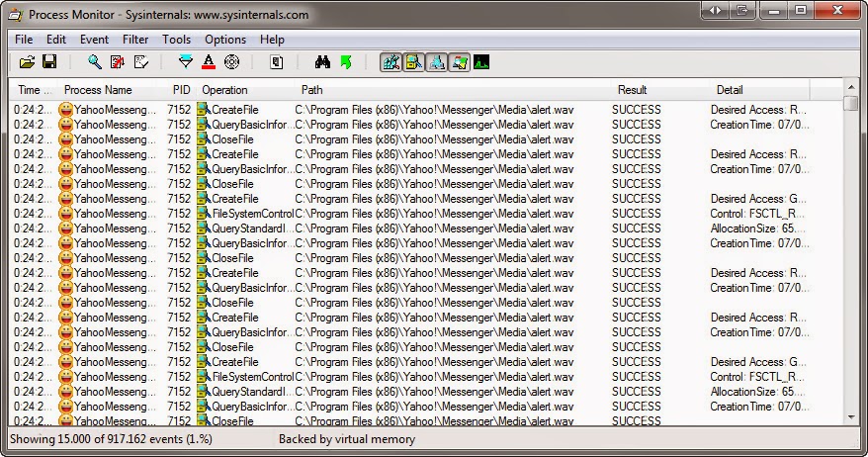Image resolution: width=868 pixels, height=457 pixels.
Task: Open the Help menu
Action: [272, 40]
